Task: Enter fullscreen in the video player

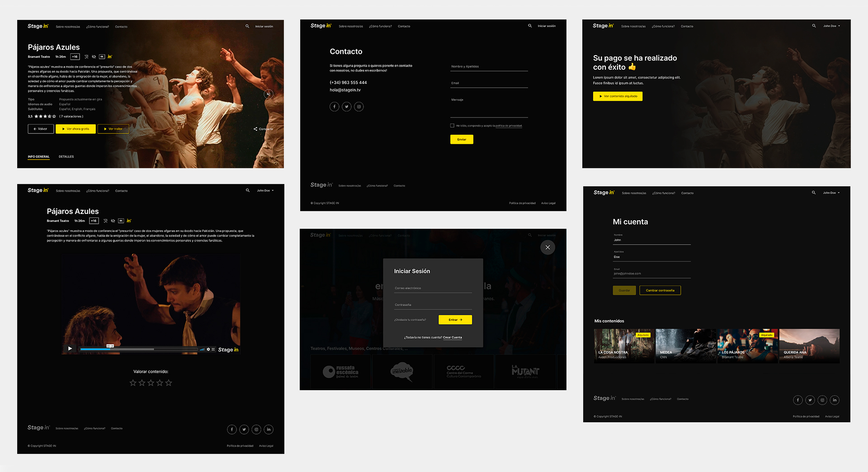Action: [x=213, y=349]
